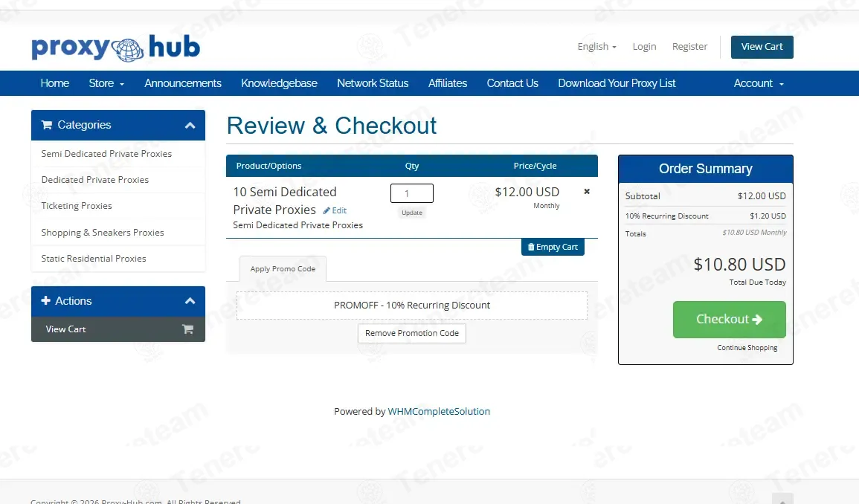The width and height of the screenshot is (859, 504).
Task: Open the WHMCompleteSolution link
Action: (439, 411)
